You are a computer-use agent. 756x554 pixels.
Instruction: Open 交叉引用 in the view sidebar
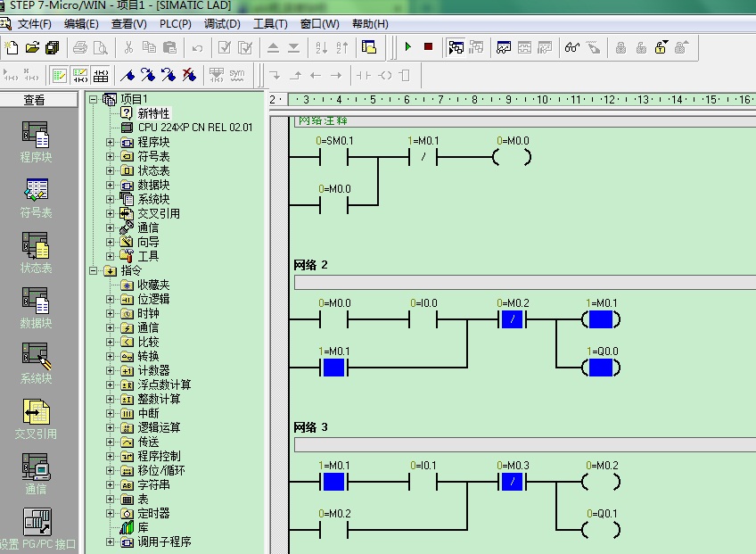click(x=36, y=419)
